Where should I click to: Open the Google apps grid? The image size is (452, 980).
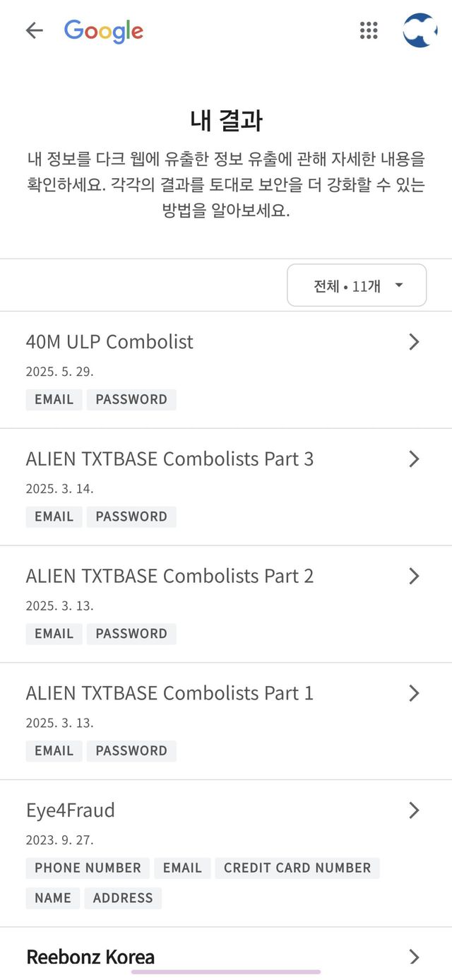[x=369, y=30]
